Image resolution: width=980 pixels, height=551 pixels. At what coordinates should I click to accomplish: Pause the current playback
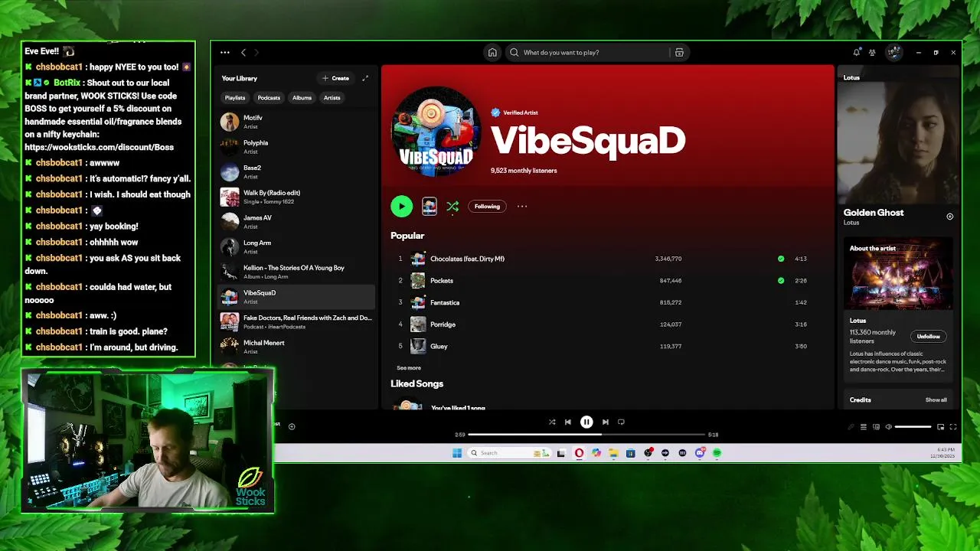[x=586, y=422]
